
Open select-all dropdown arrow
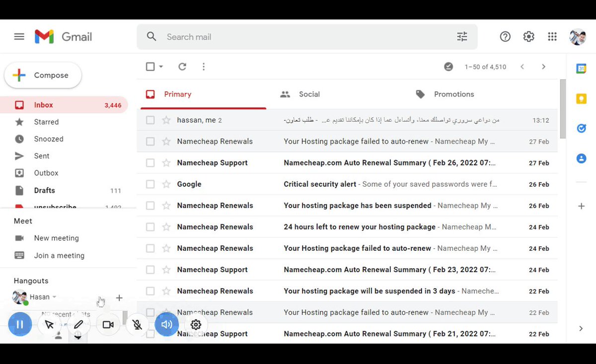click(x=161, y=67)
